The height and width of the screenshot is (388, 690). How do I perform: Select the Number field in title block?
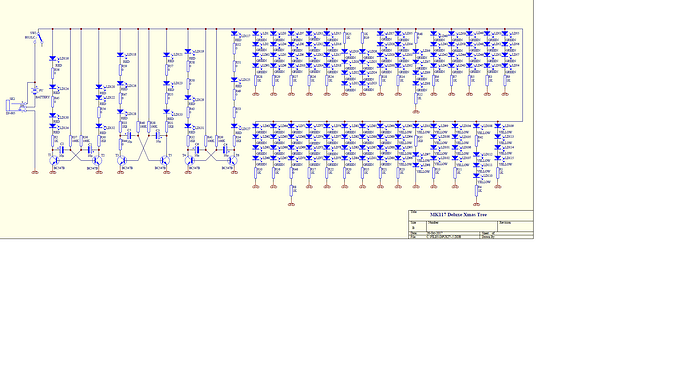point(462,226)
